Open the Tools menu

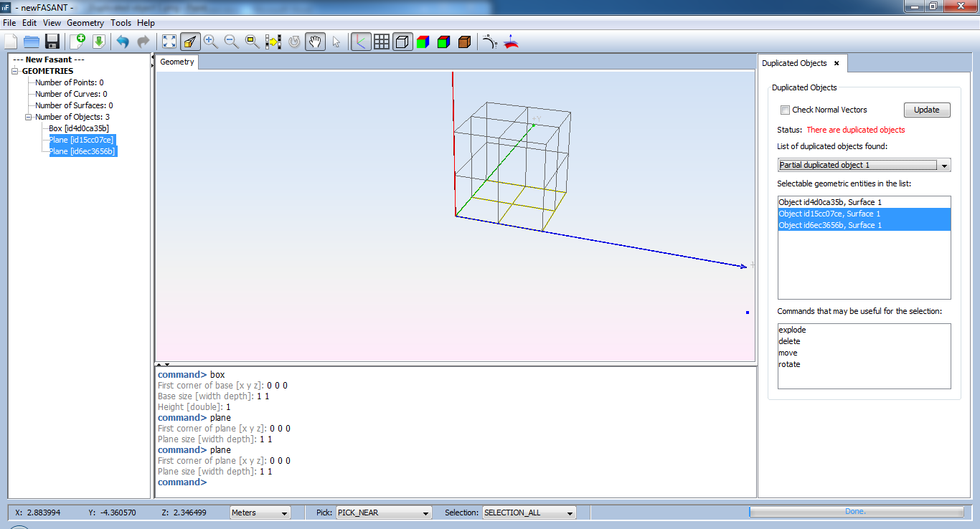tap(121, 23)
